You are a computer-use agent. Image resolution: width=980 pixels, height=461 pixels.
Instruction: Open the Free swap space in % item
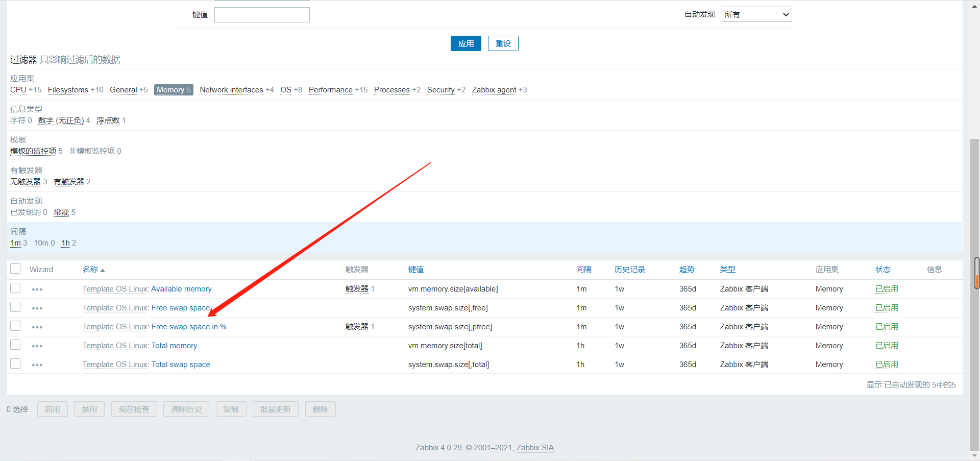pos(189,327)
